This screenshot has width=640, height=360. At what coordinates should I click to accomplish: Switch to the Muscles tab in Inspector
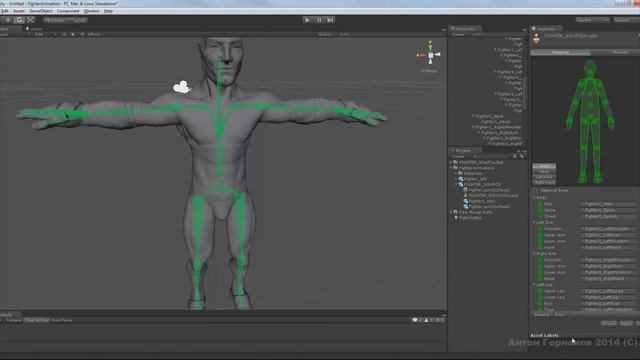[x=620, y=52]
